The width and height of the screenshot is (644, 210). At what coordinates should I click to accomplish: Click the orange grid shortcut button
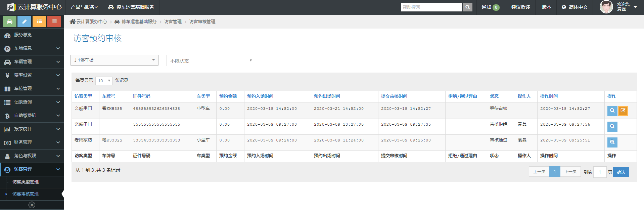(39, 22)
